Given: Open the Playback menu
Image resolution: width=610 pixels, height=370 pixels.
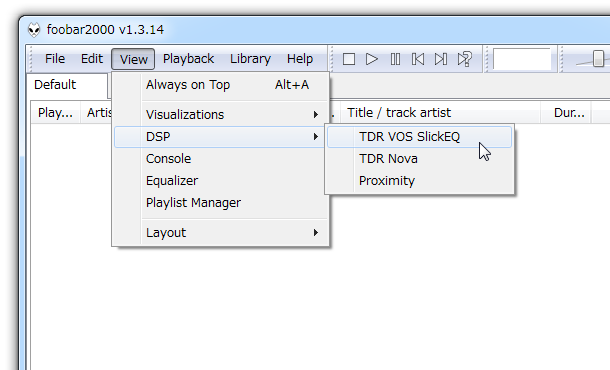Looking at the screenshot, I should tap(188, 59).
